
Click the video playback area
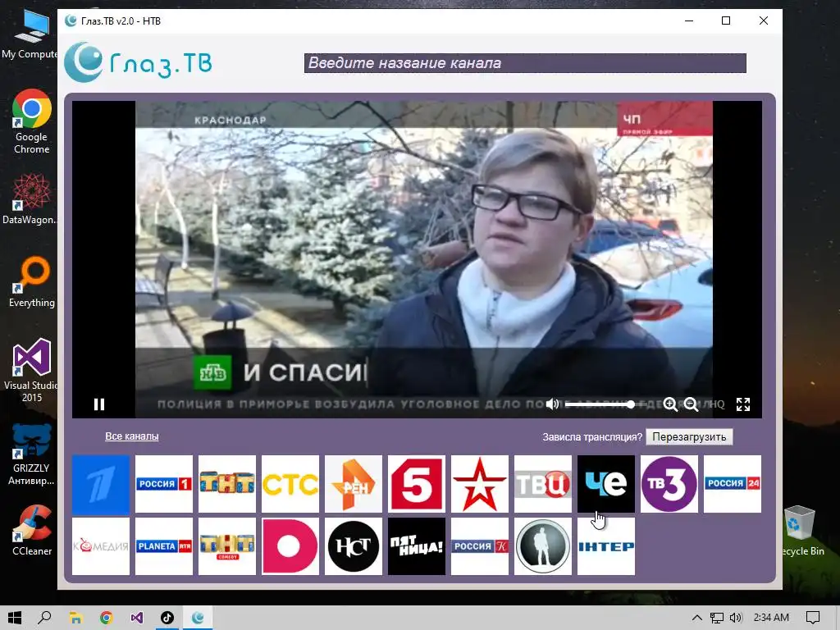[417, 259]
